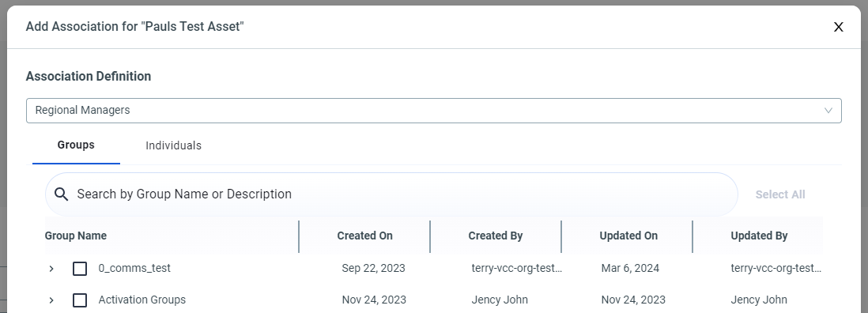
Task: Click the Select All link
Action: [780, 194]
